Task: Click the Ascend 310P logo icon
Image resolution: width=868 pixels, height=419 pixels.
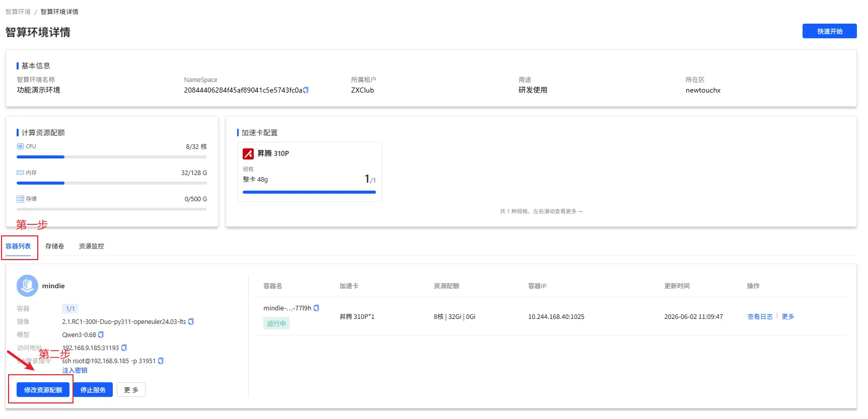Action: tap(248, 153)
